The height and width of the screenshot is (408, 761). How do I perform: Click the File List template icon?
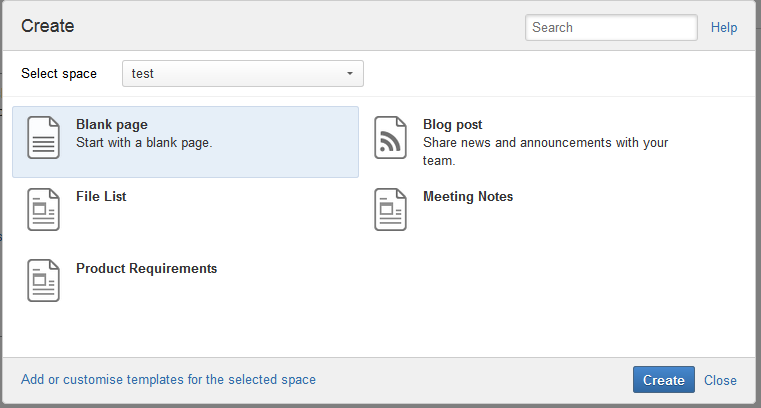tap(44, 209)
